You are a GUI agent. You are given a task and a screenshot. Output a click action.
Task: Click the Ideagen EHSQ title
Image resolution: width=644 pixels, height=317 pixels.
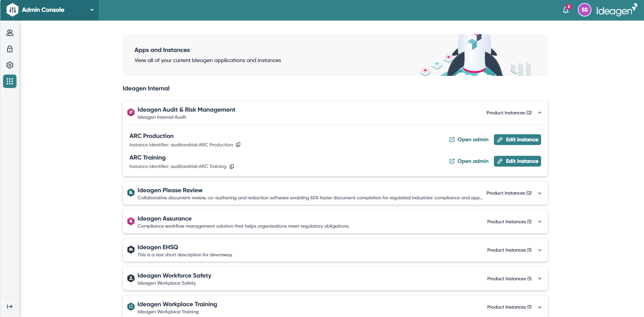pyautogui.click(x=158, y=247)
